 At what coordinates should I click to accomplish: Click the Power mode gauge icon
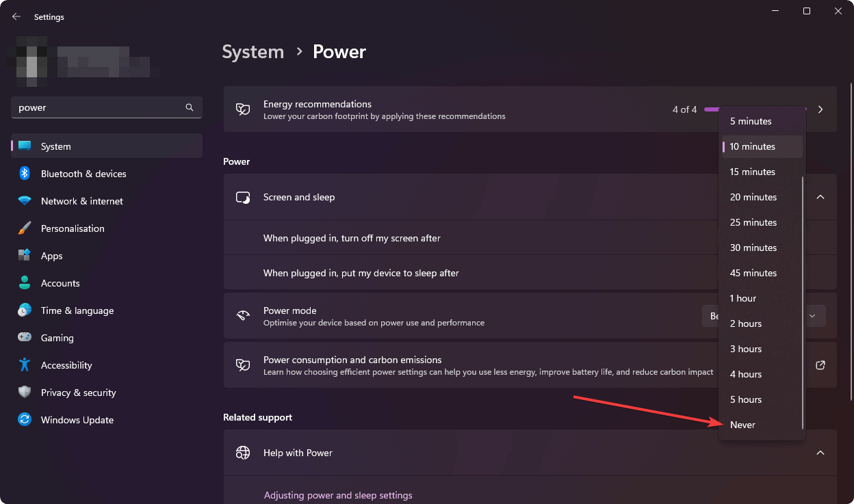243,315
